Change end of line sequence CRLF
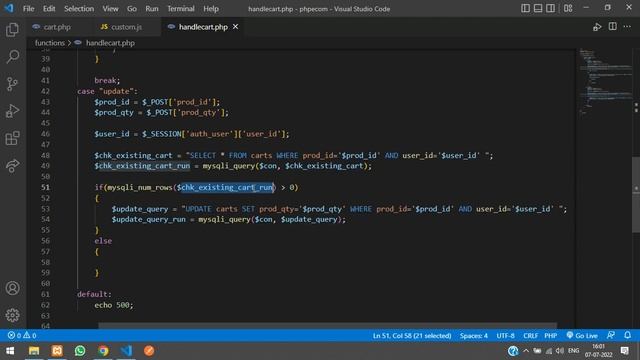 530,336
